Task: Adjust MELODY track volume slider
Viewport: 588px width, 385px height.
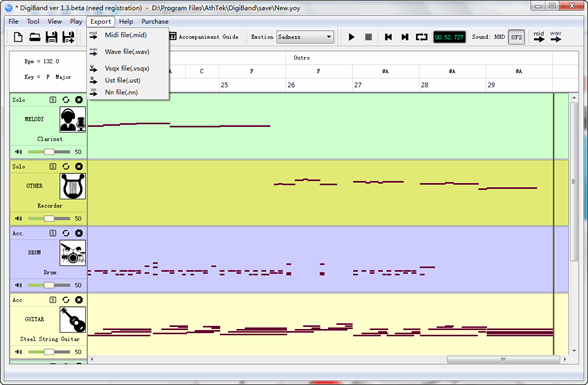Action: (x=49, y=152)
